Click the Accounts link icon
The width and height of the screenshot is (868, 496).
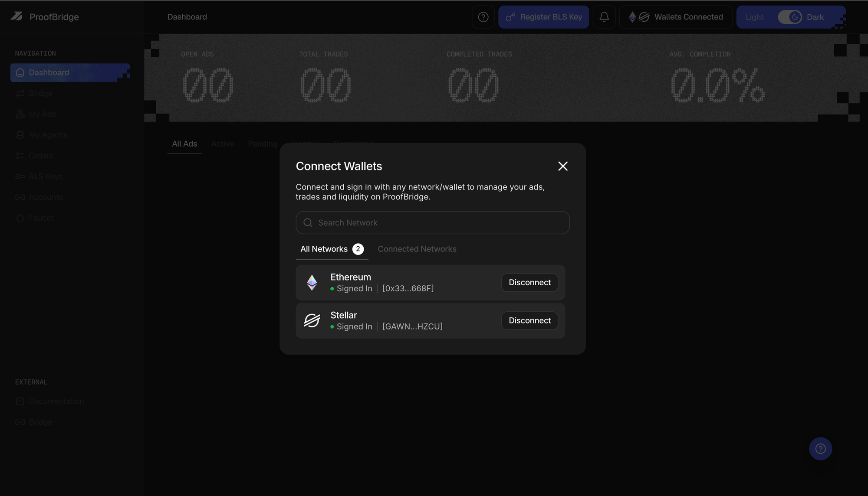point(20,197)
